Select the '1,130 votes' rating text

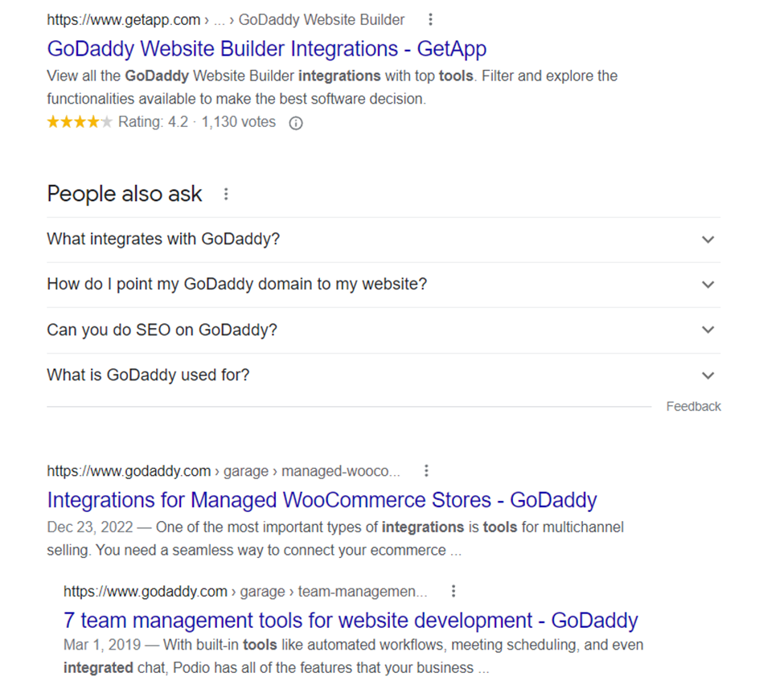coord(237,121)
